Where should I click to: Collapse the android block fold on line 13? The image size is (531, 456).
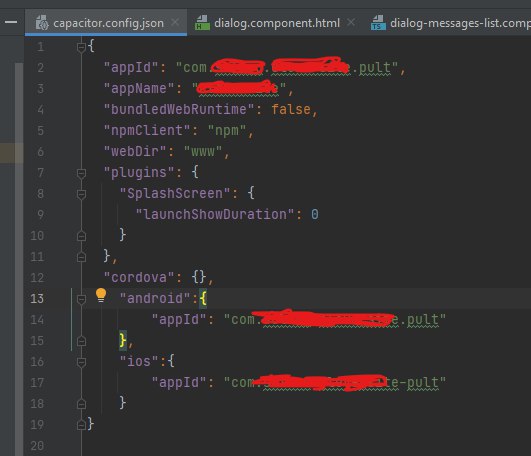[x=81, y=299]
